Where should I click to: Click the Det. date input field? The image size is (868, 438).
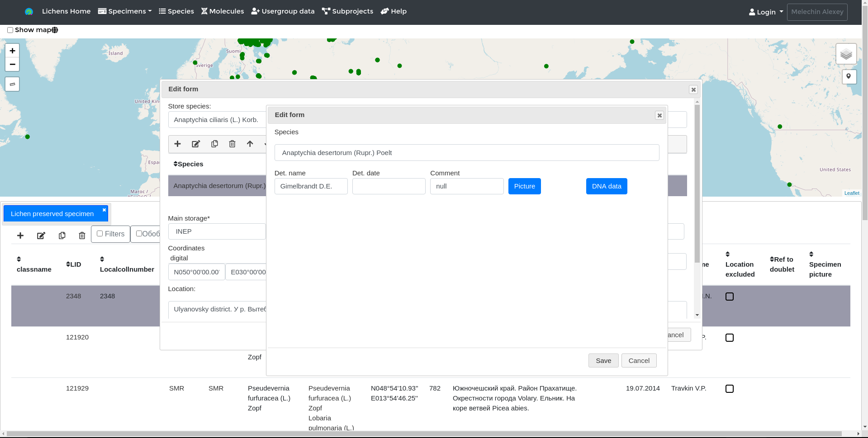pos(389,186)
